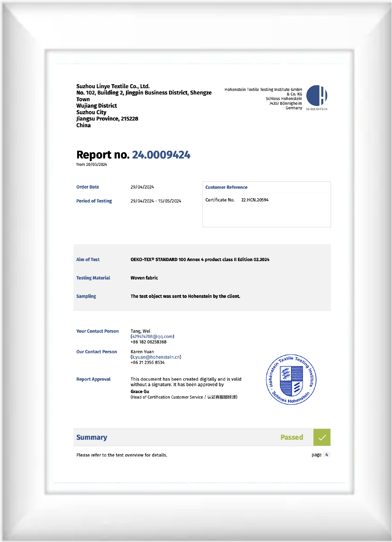Follow the page 4 reference link
This screenshot has height=542, width=392.
[327, 455]
